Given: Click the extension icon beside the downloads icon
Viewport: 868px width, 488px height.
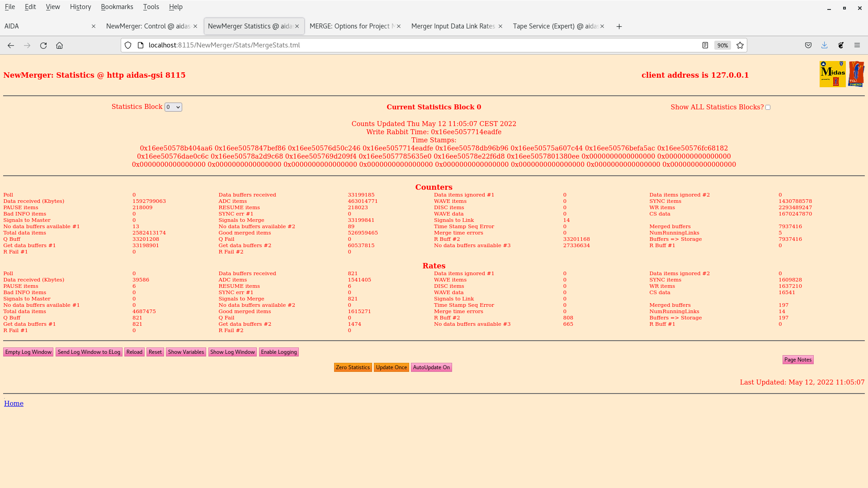Looking at the screenshot, I should tap(841, 45).
